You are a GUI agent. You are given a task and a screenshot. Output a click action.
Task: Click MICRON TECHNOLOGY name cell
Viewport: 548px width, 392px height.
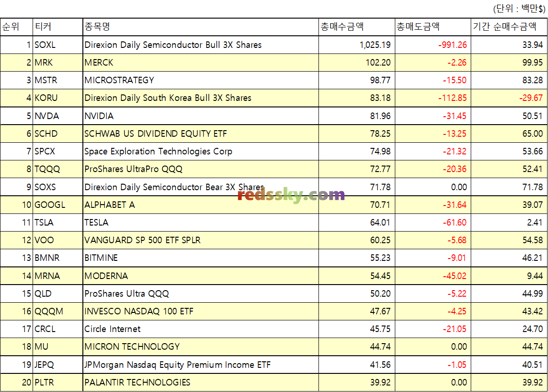[x=201, y=346]
